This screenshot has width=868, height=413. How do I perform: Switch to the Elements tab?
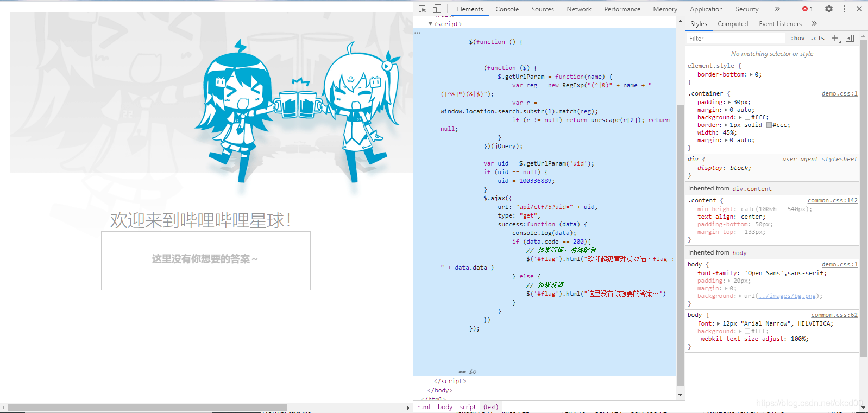point(470,9)
